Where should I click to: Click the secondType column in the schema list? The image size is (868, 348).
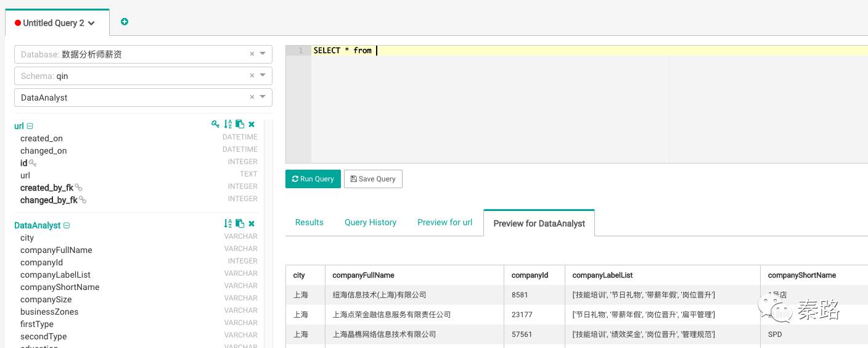(43, 336)
